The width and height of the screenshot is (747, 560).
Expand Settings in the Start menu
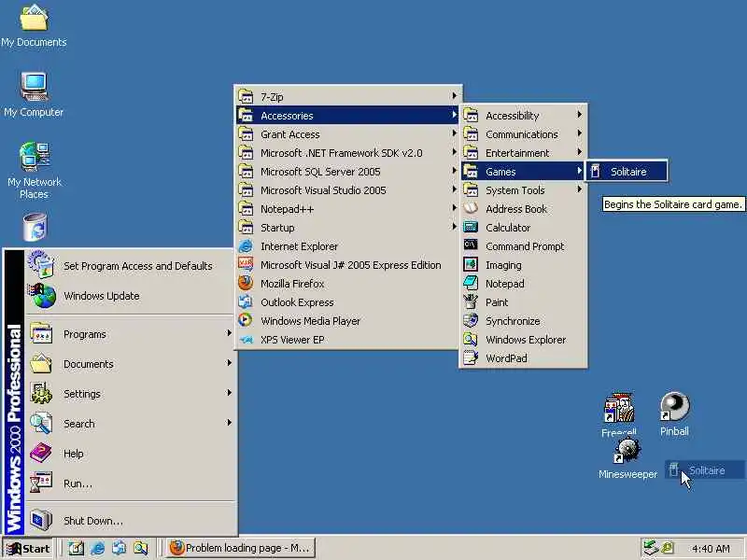click(132, 394)
